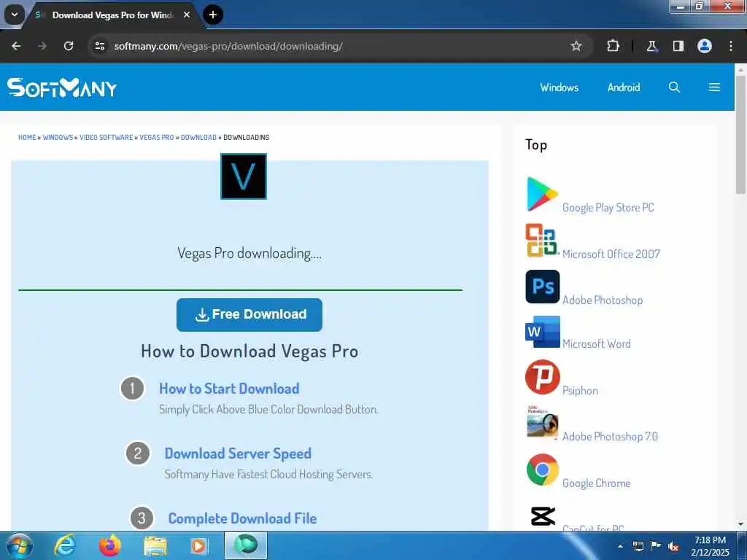
Task: Open media player icon in taskbar
Action: (198, 546)
